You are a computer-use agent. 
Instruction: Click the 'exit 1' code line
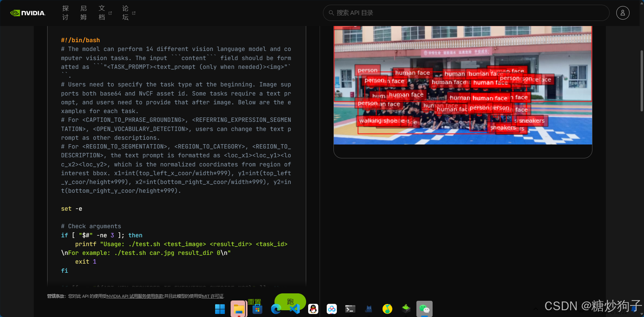[x=86, y=262]
